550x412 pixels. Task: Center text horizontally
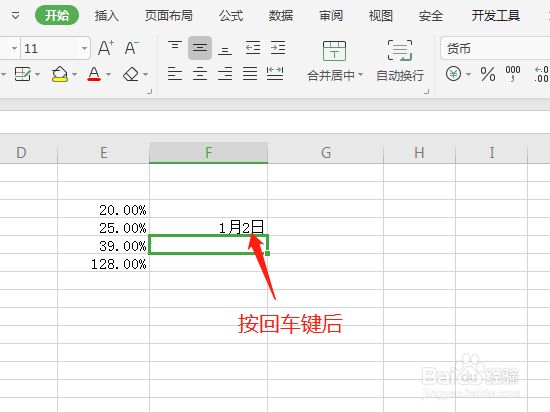pos(200,74)
